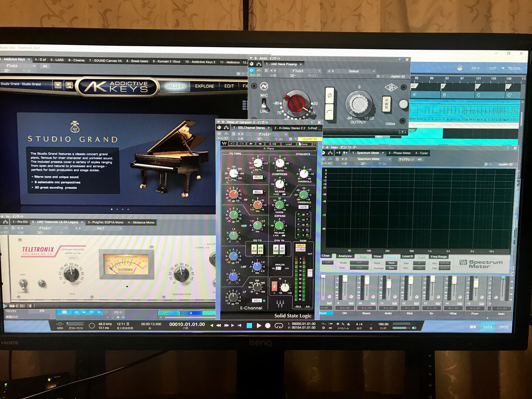Screen dimensions: 532x399
Task: Flip the ANALOG on/off switch on SSL
Action: [x=279, y=268]
